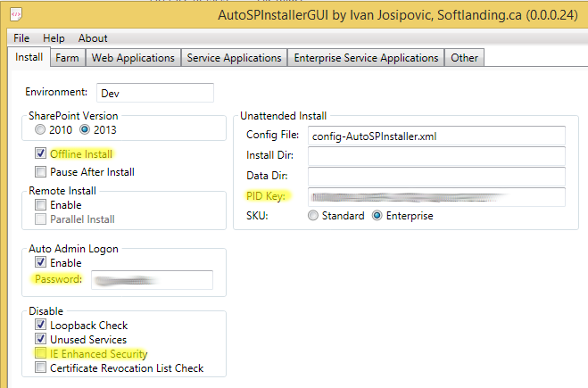The width and height of the screenshot is (588, 388).
Task: Click the "Environment:" label
Action: click(x=56, y=92)
